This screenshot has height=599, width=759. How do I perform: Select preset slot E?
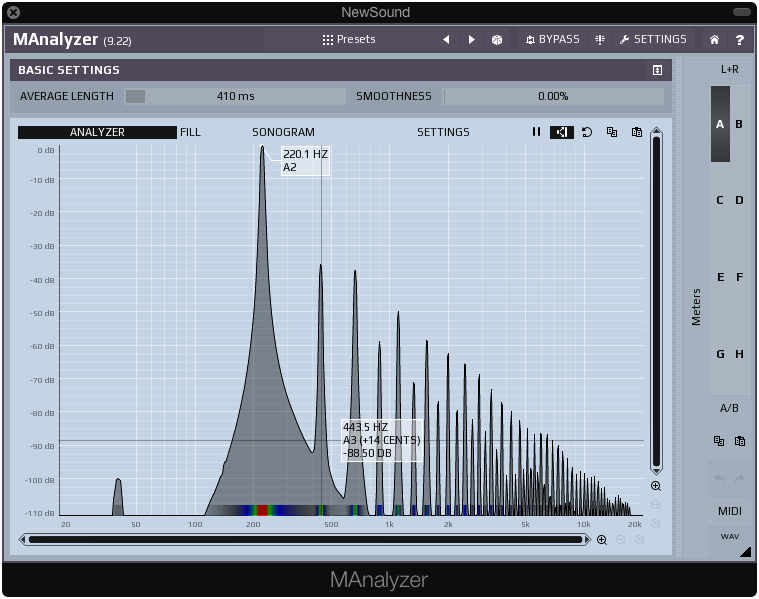point(720,277)
